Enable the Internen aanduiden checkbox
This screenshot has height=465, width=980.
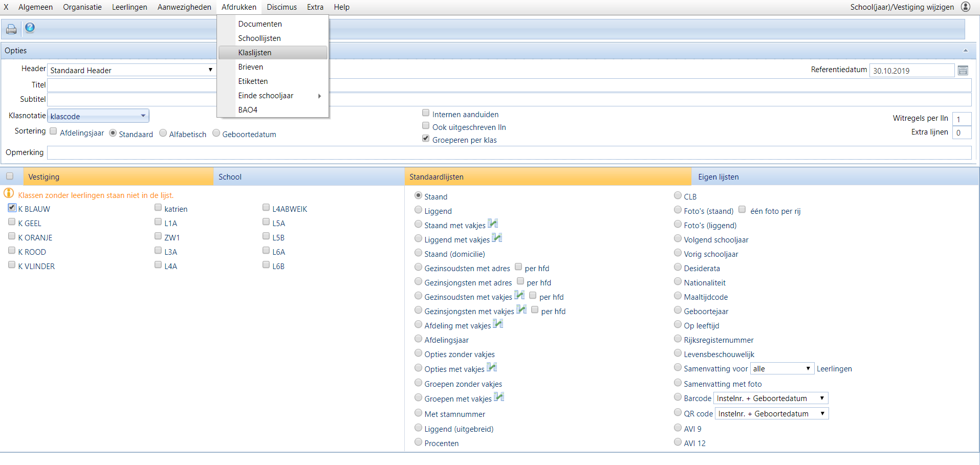pyautogui.click(x=426, y=113)
